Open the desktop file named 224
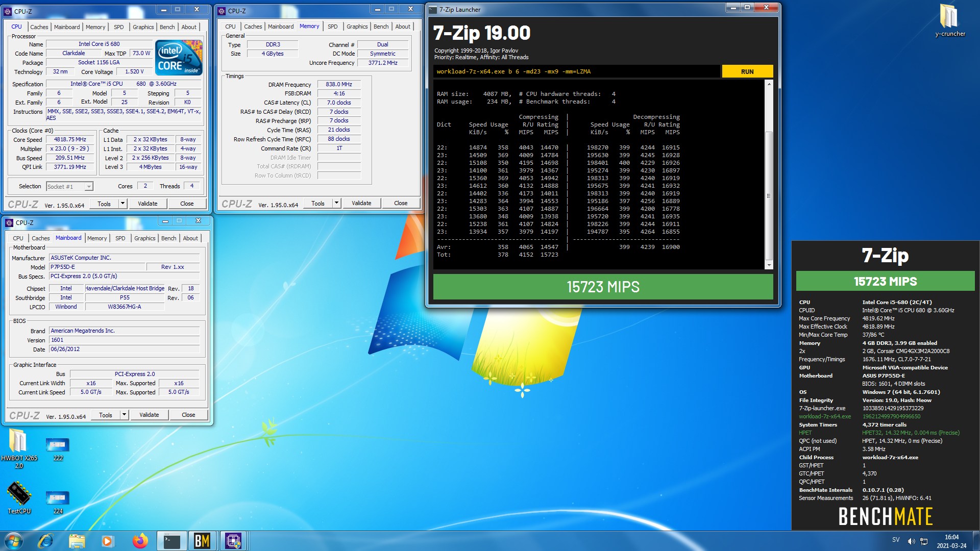Image resolution: width=980 pixels, height=551 pixels. pos(58,502)
